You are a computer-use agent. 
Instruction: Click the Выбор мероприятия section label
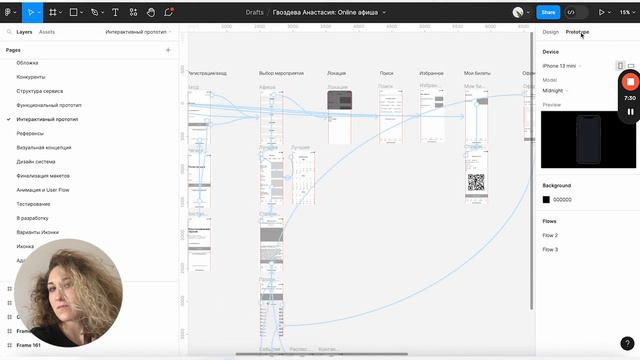point(281,73)
